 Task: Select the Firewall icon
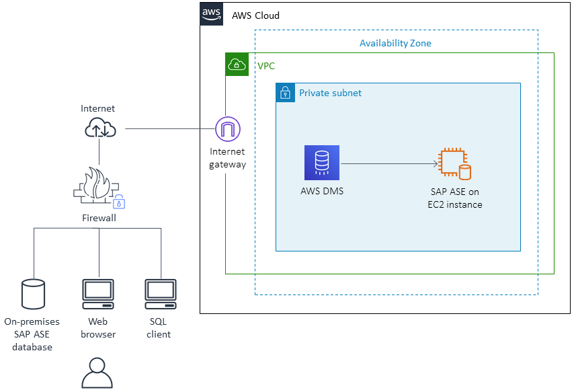(x=99, y=188)
